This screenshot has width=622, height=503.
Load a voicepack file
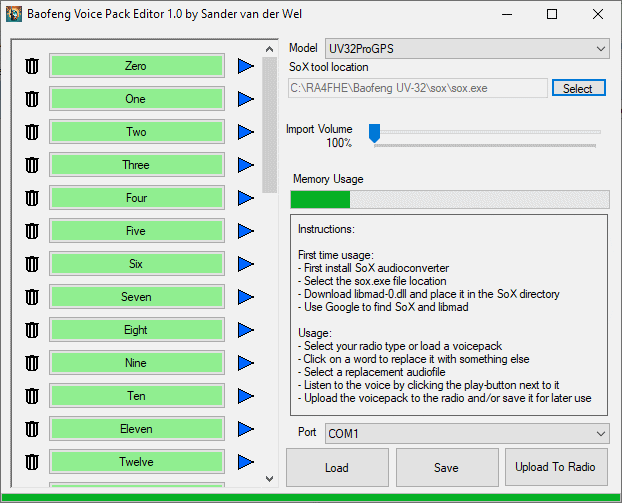coord(337,467)
